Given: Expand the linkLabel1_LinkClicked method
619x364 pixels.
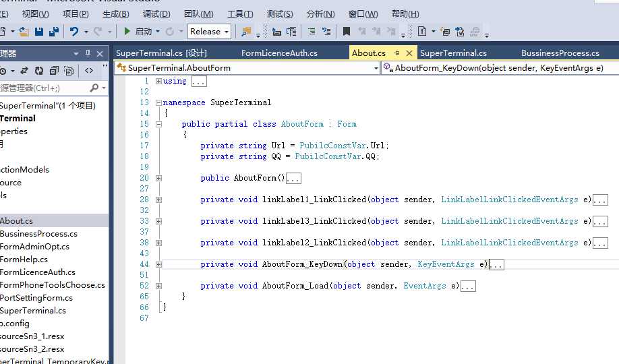Looking at the screenshot, I should pos(158,200).
